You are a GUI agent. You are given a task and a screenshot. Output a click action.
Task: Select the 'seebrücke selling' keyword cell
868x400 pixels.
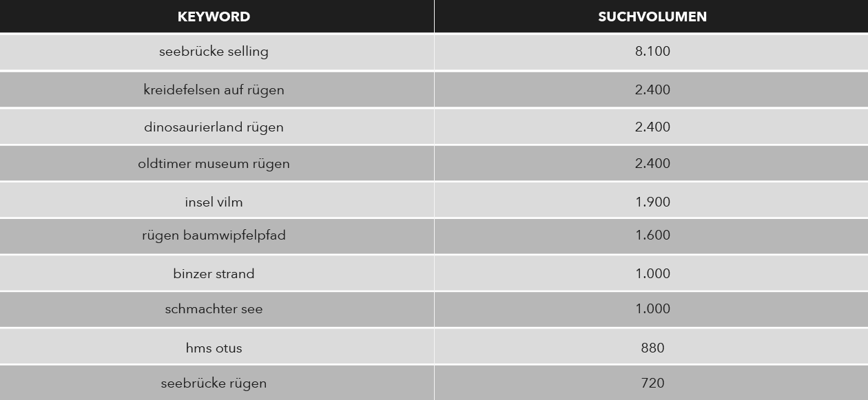(x=217, y=52)
